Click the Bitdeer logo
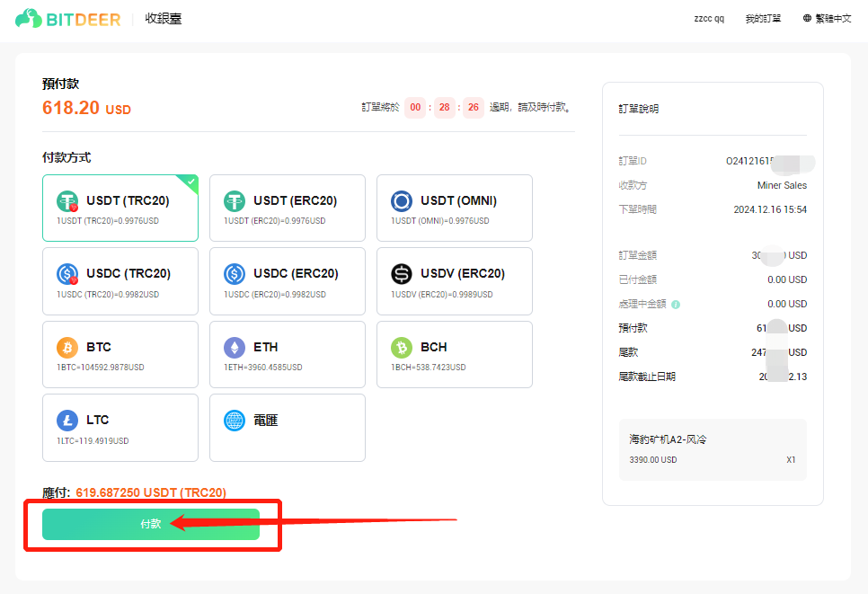The image size is (868, 594). click(67, 18)
